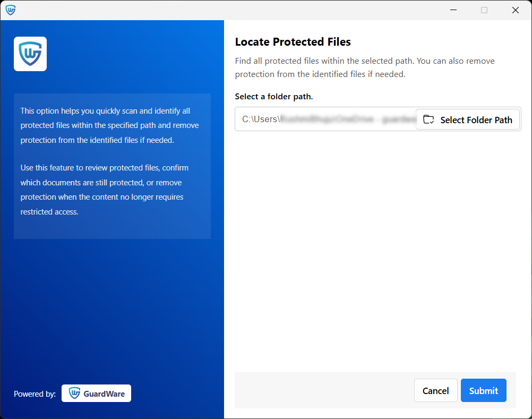Click inside the folder path text field
This screenshot has width=532, height=419.
click(x=324, y=119)
